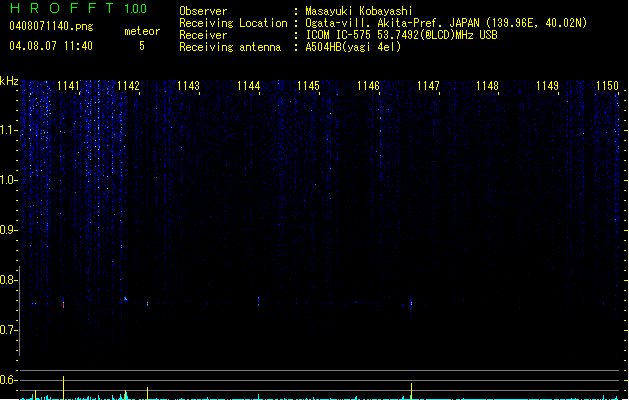Viewport: 629px width, 400px height.
Task: Click the 1143 time marker
Action: pyautogui.click(x=188, y=86)
